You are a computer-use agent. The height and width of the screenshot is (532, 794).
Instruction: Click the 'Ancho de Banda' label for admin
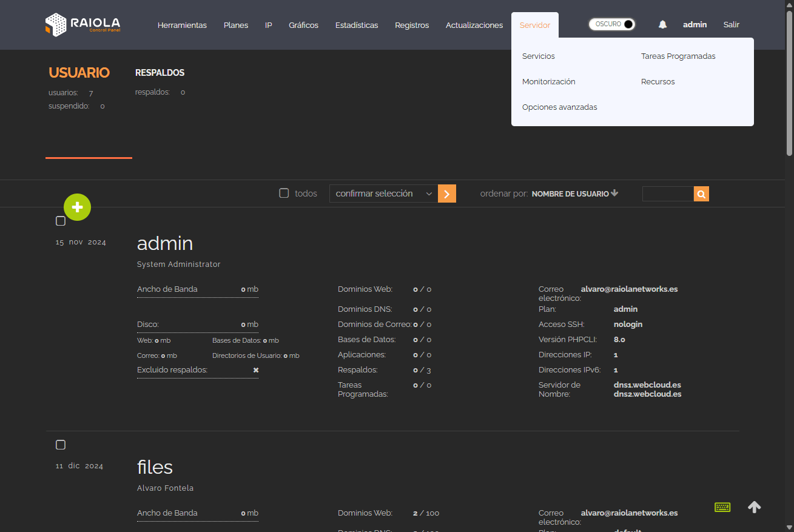[167, 289]
